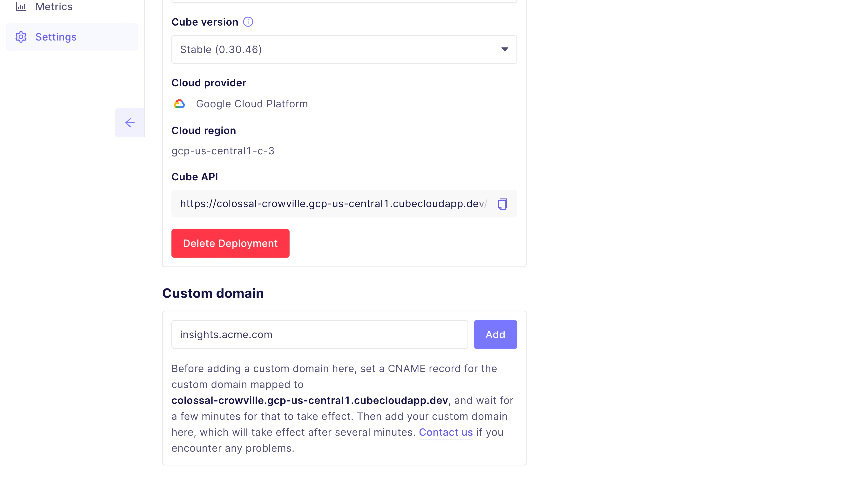Show Cube version info tooltip icon

point(248,22)
